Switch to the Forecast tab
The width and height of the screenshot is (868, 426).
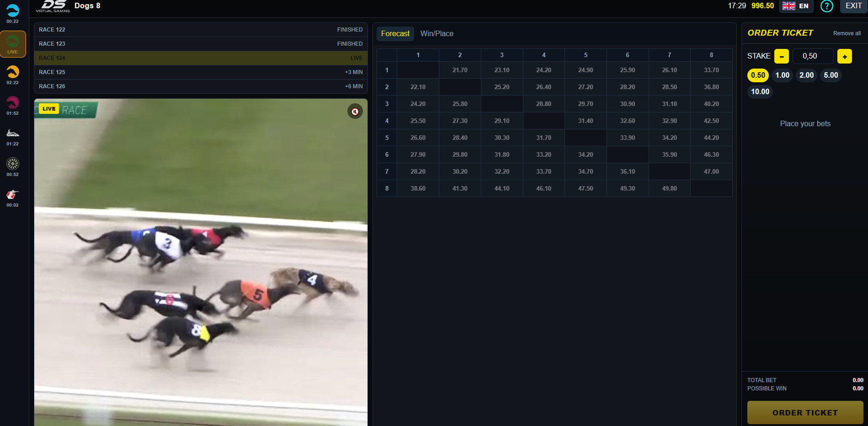(x=395, y=34)
